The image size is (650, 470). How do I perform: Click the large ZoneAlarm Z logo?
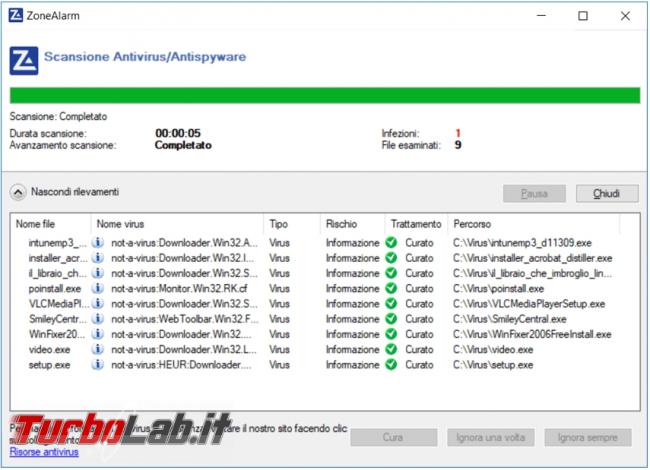point(24,61)
